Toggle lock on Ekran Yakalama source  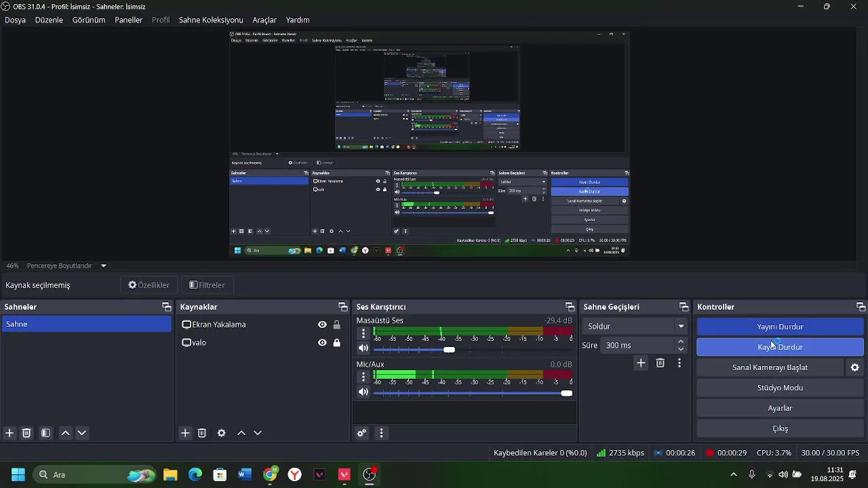pyautogui.click(x=337, y=325)
